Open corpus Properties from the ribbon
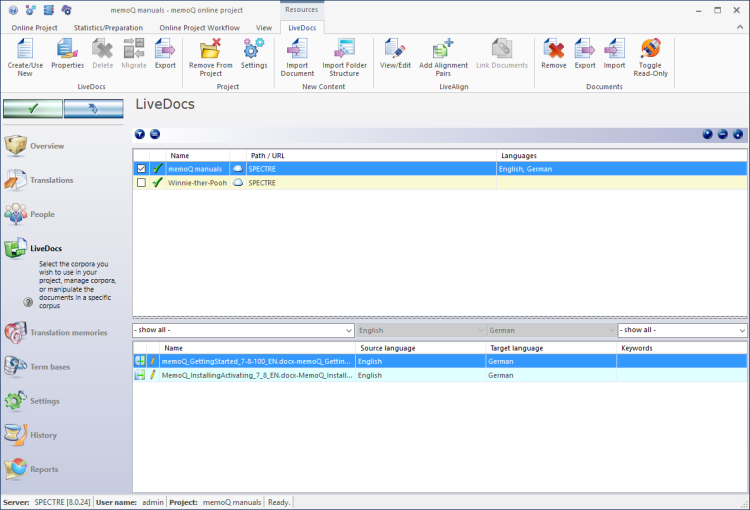 pos(67,49)
